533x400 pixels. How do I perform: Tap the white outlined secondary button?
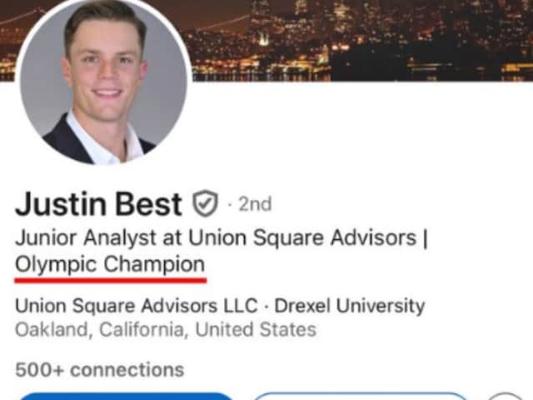point(361,396)
